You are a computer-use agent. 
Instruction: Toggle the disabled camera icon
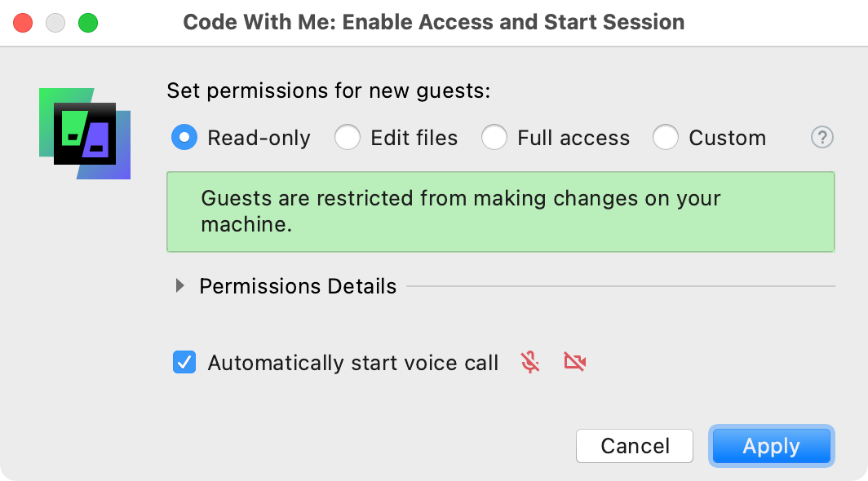[x=574, y=363]
